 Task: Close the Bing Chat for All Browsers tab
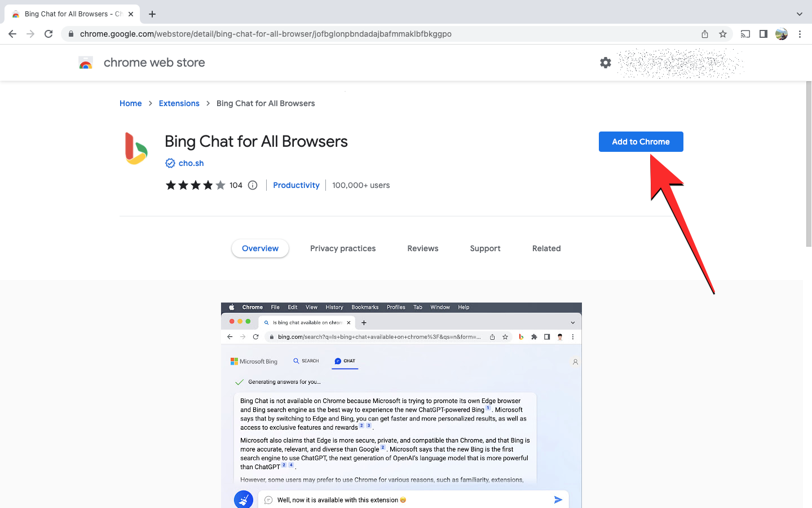click(131, 14)
